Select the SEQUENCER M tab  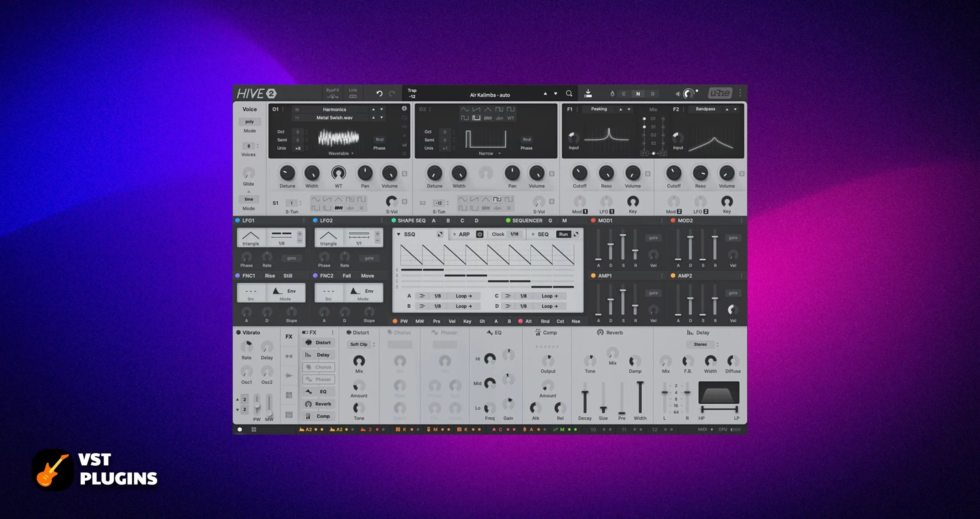(564, 221)
